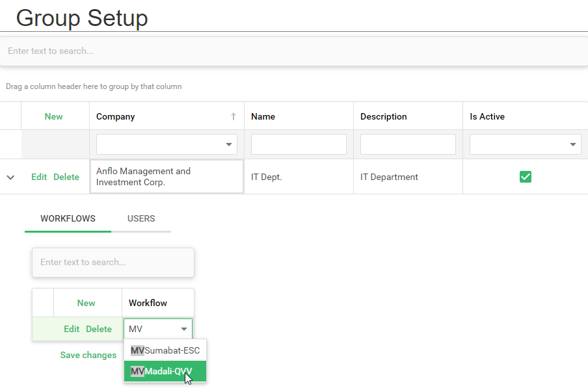Delete the IT Dept. group row
The height and width of the screenshot is (388, 588).
pos(66,177)
